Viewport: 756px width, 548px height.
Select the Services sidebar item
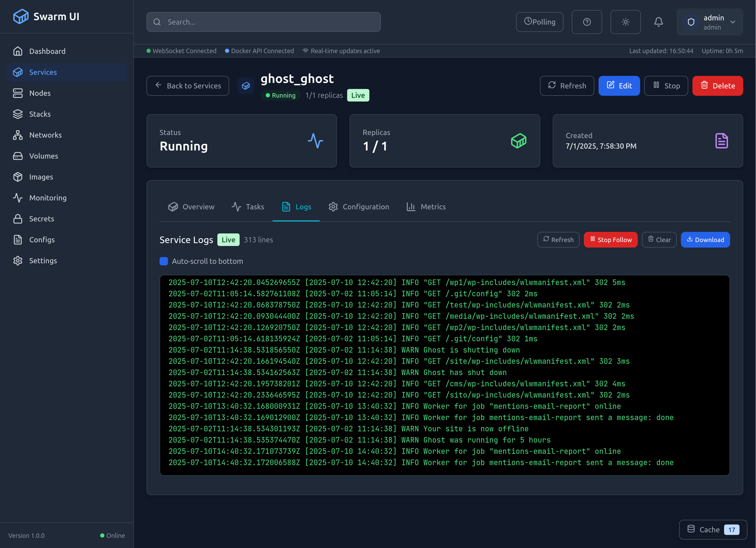(67, 72)
